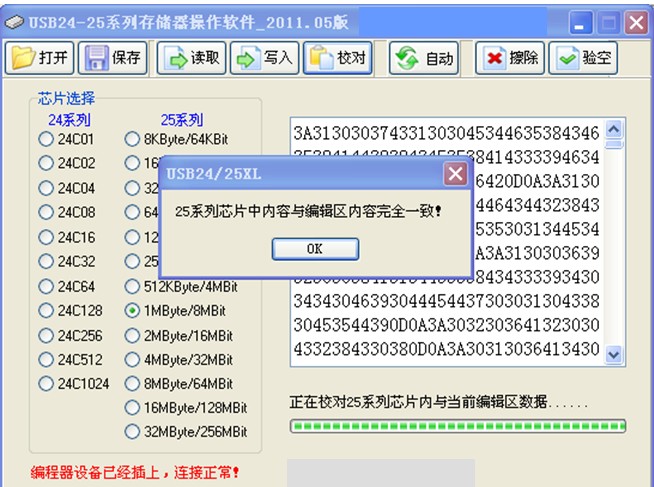Click the hex editor scrollbar thumb
654x487 pixels.
click(614, 144)
